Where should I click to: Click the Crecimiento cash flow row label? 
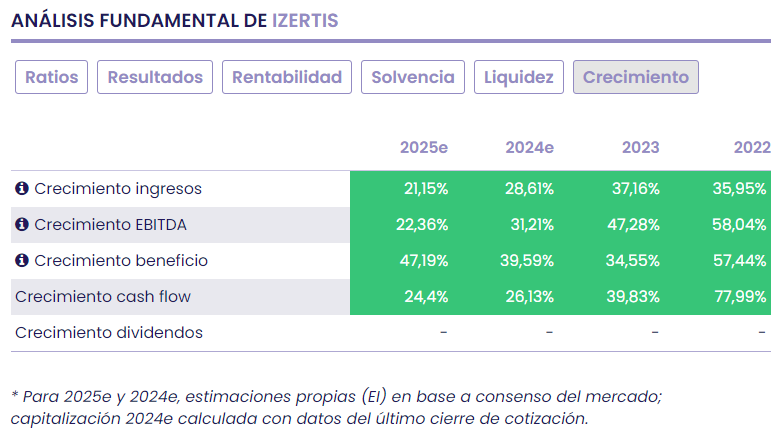tap(102, 297)
